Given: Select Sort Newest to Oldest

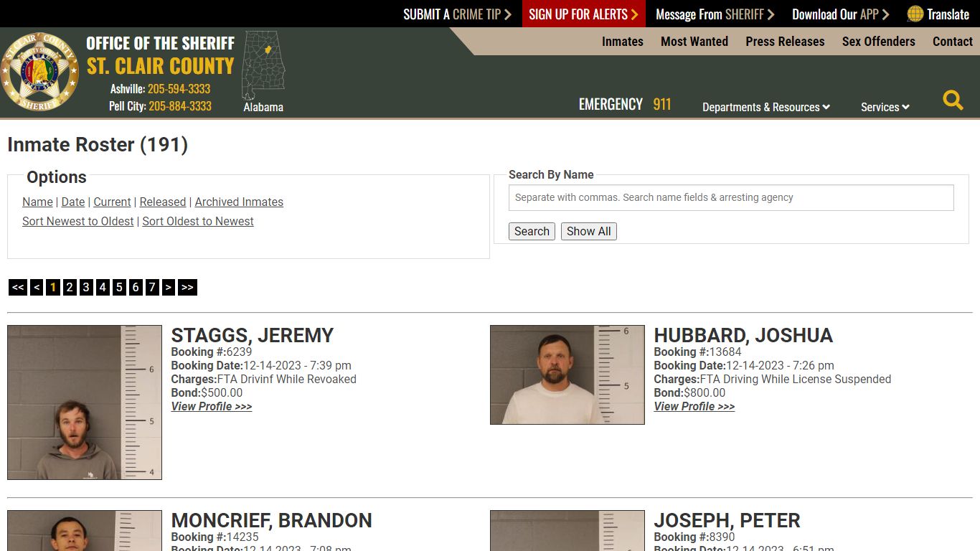Looking at the screenshot, I should (x=78, y=222).
